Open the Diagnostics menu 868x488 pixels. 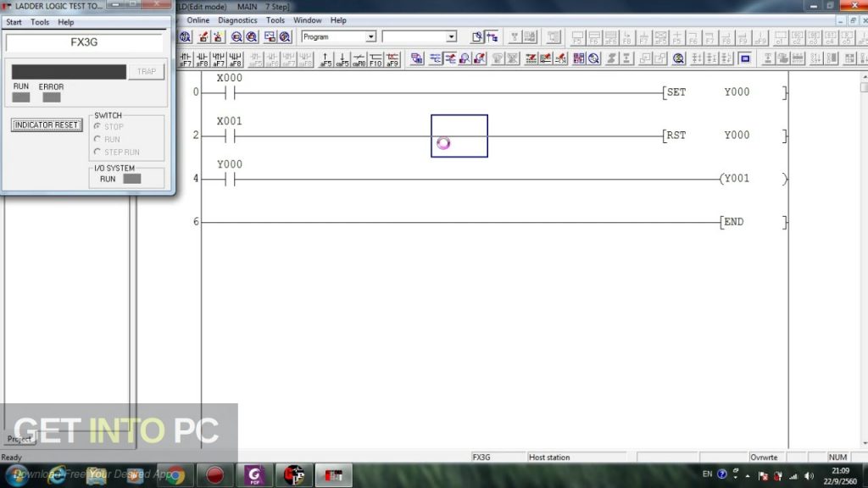pyautogui.click(x=237, y=19)
